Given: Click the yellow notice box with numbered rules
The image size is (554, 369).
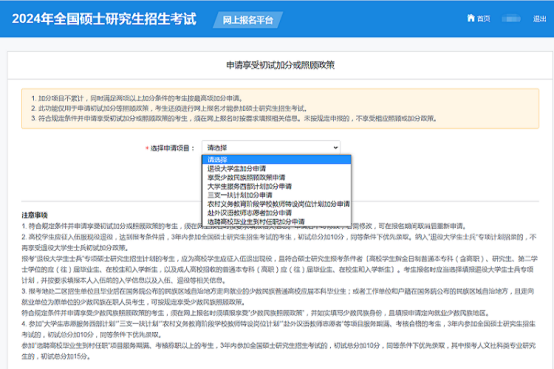Looking at the screenshot, I should click(x=280, y=109).
